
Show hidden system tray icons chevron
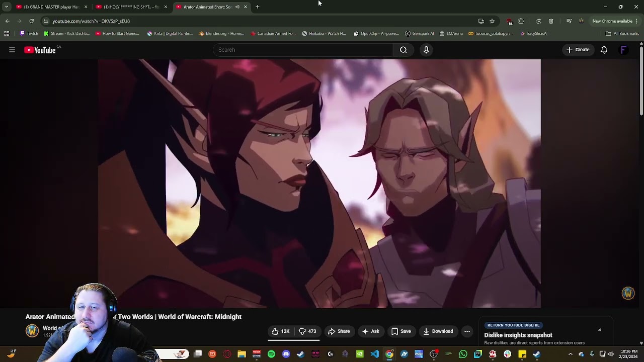[570, 354]
